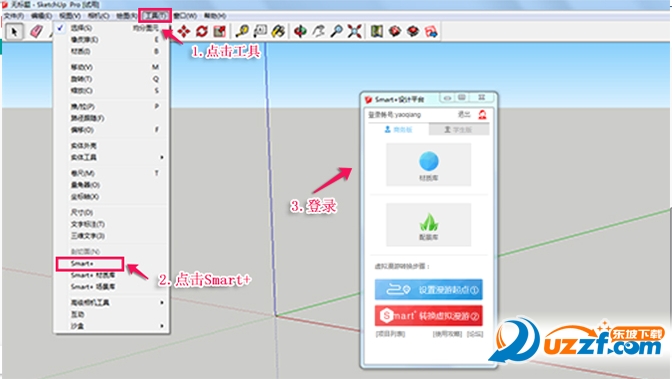This screenshot has width=672, height=379.
Task: Choose the red Rotate tool icon
Action: tap(202, 31)
